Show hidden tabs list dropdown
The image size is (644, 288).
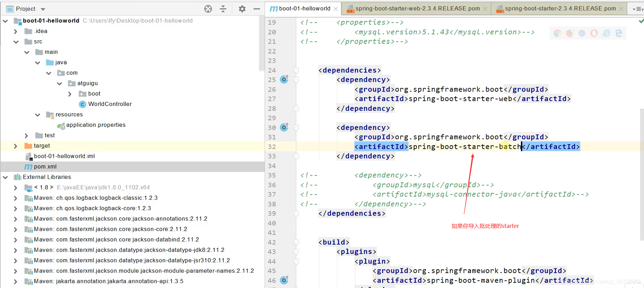click(638, 9)
